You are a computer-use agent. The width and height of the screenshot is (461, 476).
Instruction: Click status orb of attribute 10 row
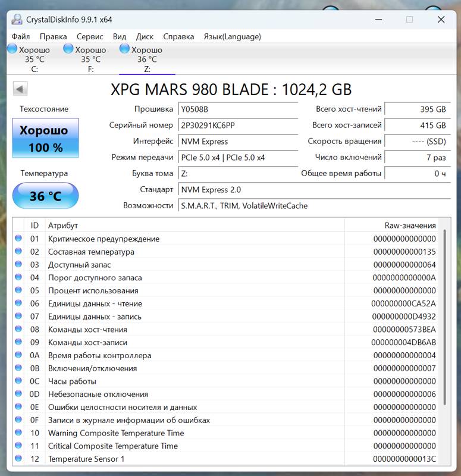point(18,433)
